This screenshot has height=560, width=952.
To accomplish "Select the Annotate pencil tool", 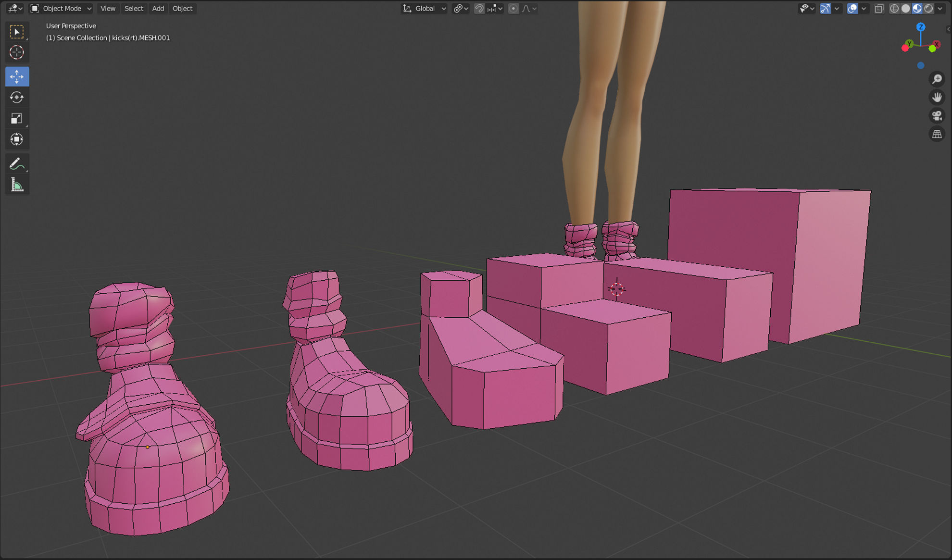I will tap(17, 164).
